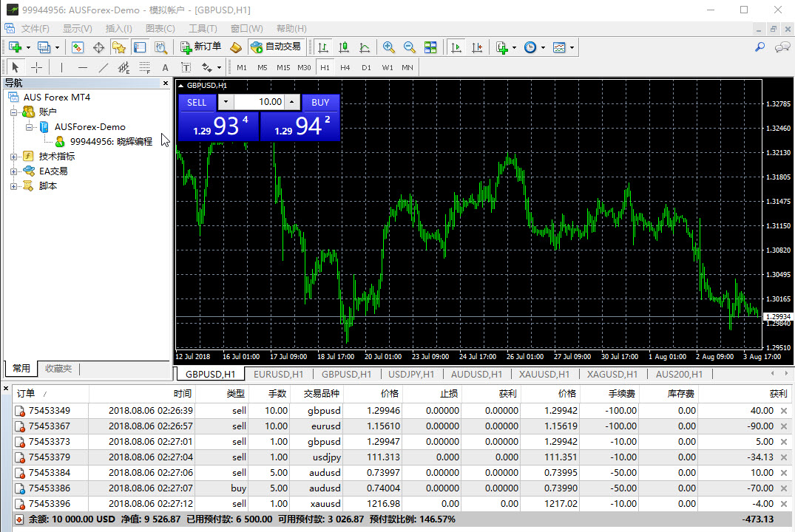Enable chart auto scroll

[x=456, y=47]
